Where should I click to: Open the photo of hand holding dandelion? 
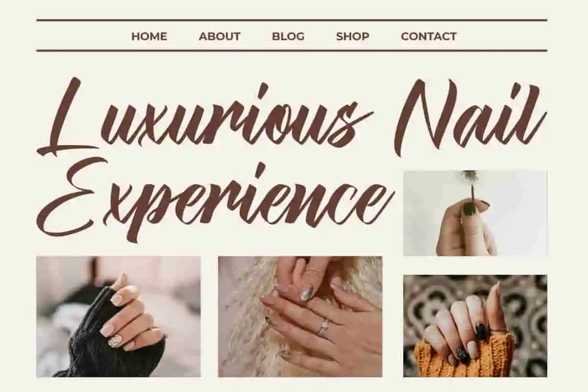(x=475, y=213)
